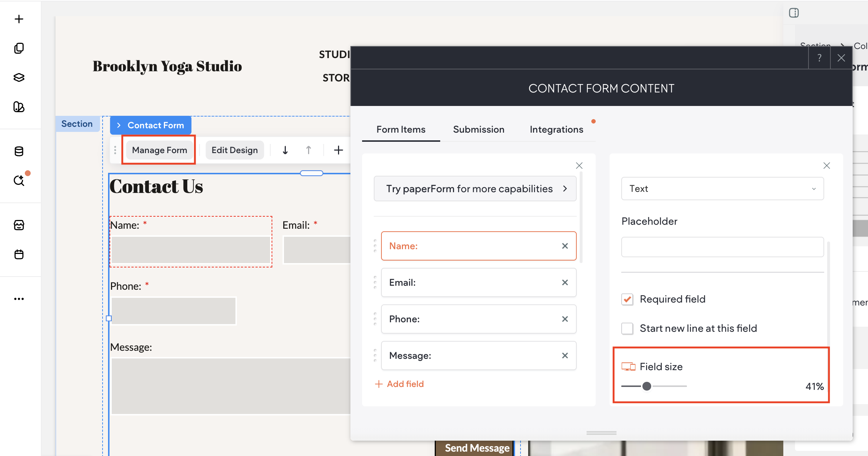The image size is (868, 456).
Task: Open the AI search icon with notification dot
Action: click(x=19, y=180)
